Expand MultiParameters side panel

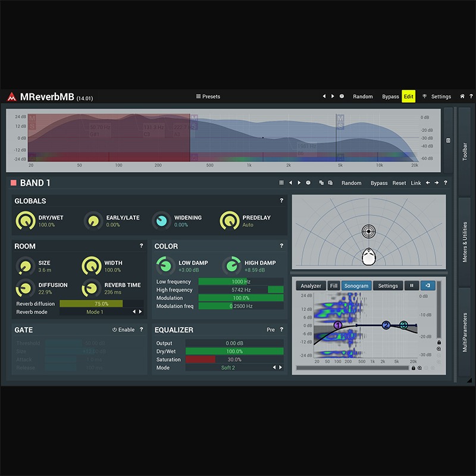coord(465,332)
